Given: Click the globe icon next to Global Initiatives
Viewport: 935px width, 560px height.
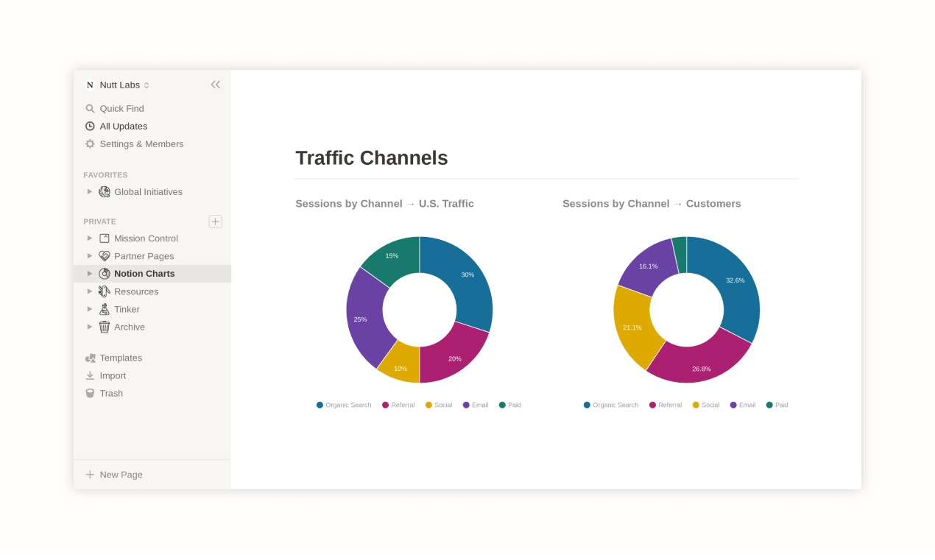Looking at the screenshot, I should [103, 191].
